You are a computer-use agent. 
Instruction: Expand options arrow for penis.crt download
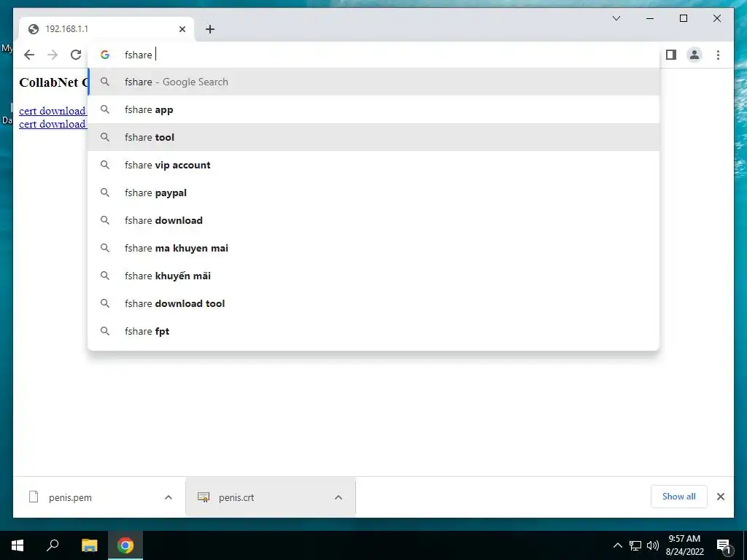click(x=338, y=497)
